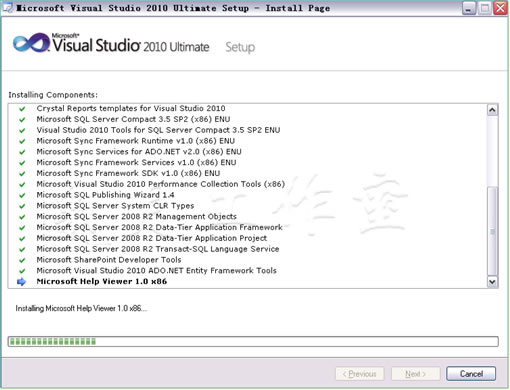Image resolution: width=510 pixels, height=390 pixels.
Task: Click the checkmark beside Microsoft SharePoint Developer Tools
Action: coord(22,260)
